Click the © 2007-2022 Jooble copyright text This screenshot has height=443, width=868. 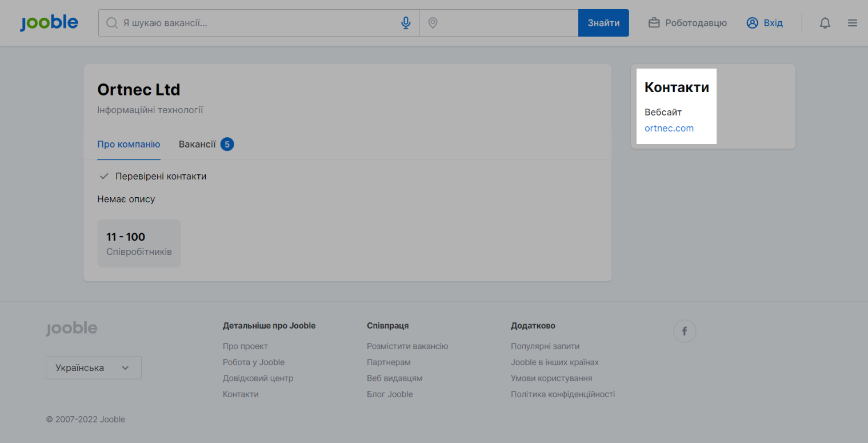pyautogui.click(x=86, y=420)
